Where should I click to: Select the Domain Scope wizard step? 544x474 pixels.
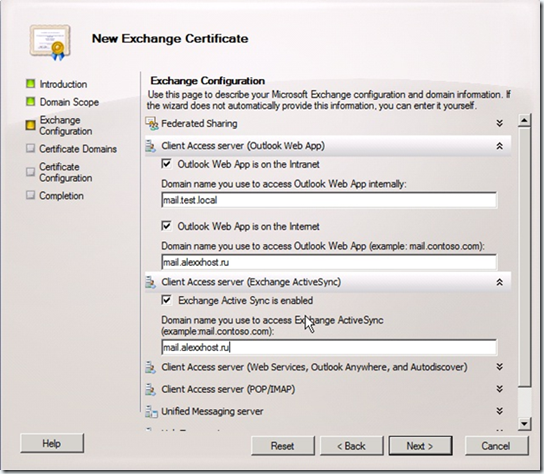69,102
